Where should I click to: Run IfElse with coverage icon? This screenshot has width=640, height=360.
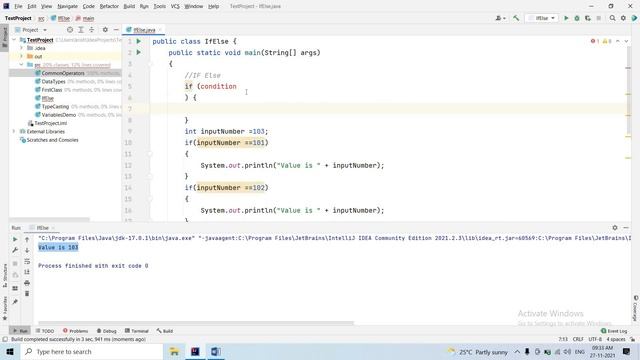coord(588,18)
